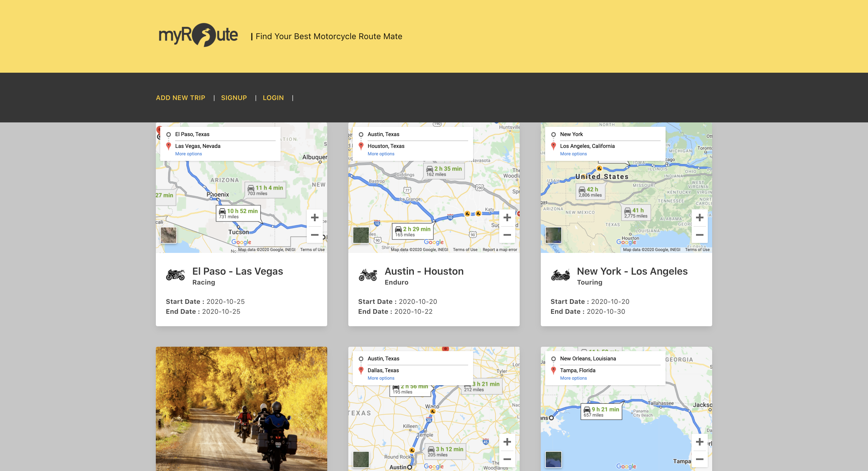Click Report a map error link
The height and width of the screenshot is (471, 868).
[x=500, y=249]
